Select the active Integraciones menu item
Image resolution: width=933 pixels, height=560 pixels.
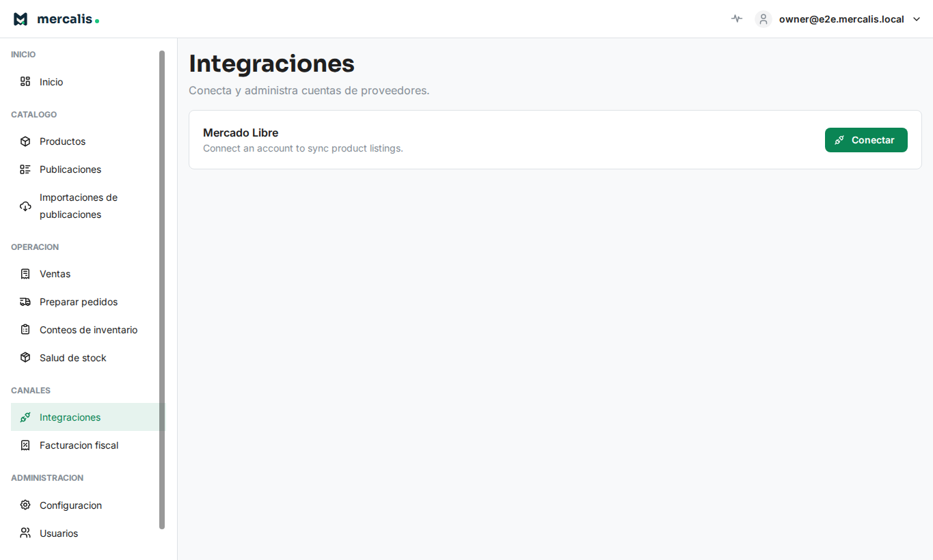click(x=88, y=417)
